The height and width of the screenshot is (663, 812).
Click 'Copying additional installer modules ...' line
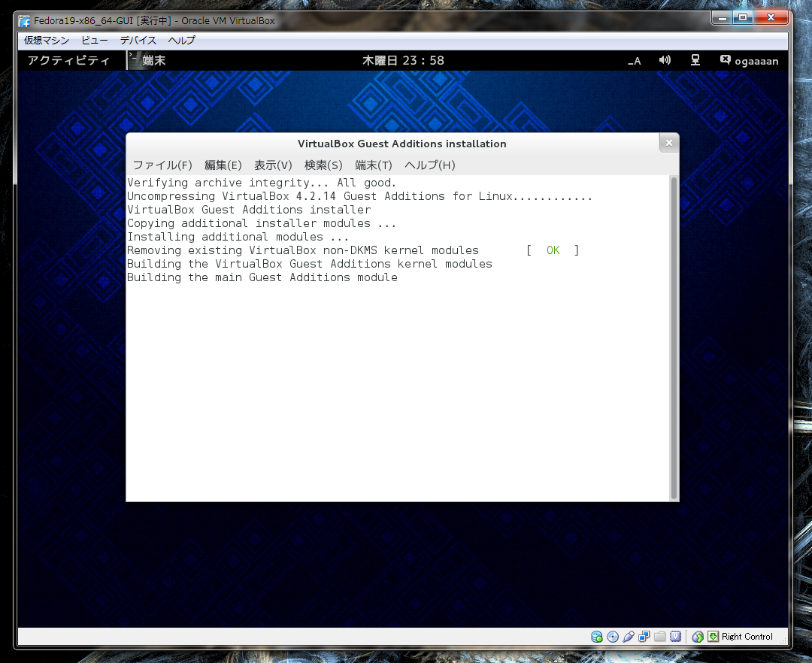point(262,223)
